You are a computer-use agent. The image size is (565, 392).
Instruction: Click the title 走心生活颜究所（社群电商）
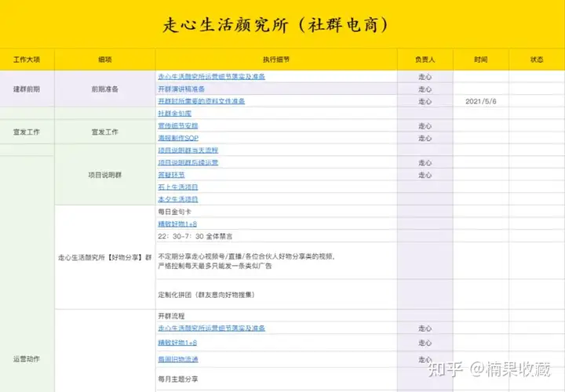tap(275, 25)
